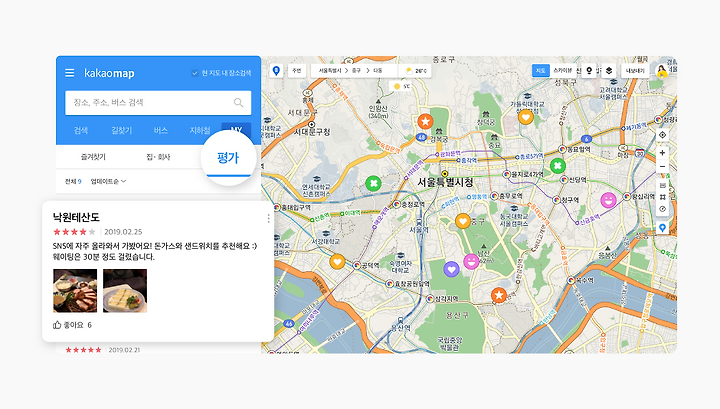The height and width of the screenshot is (409, 720).
Task: Click green X marker near 연세대학교
Action: (x=373, y=184)
